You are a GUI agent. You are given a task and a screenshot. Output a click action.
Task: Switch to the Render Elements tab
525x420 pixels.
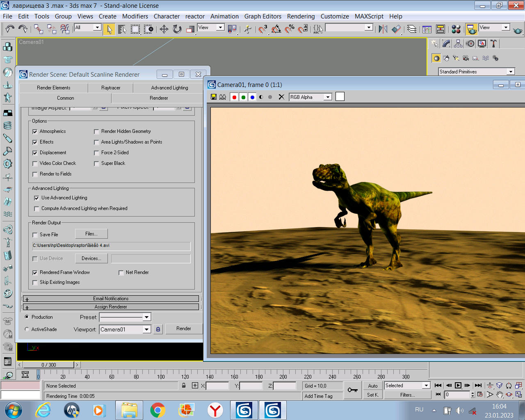(x=53, y=88)
